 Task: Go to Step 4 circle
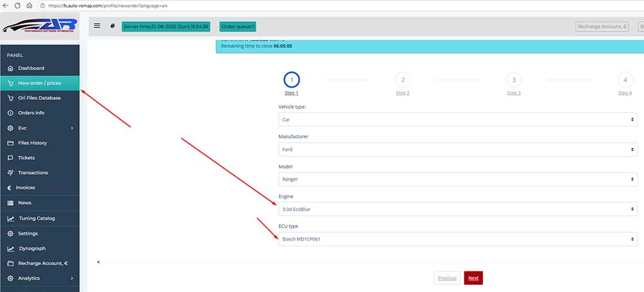pos(625,80)
